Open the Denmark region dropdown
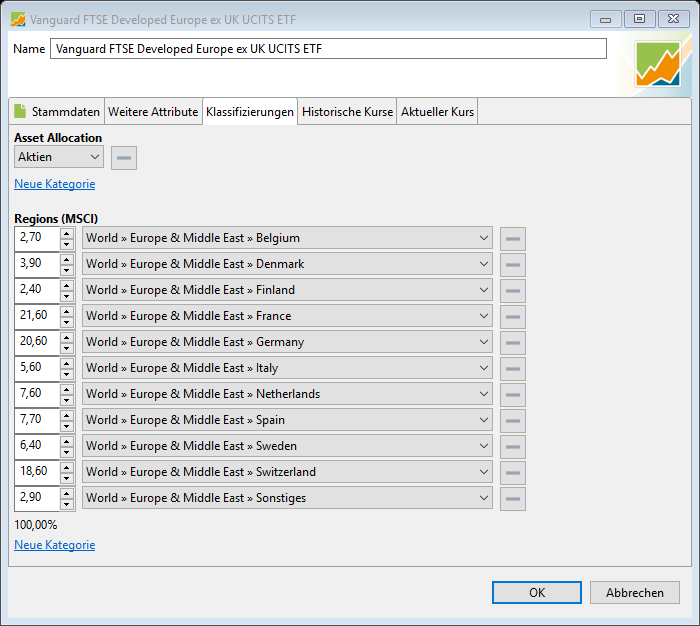Image resolution: width=700 pixels, height=626 pixels. (287, 264)
